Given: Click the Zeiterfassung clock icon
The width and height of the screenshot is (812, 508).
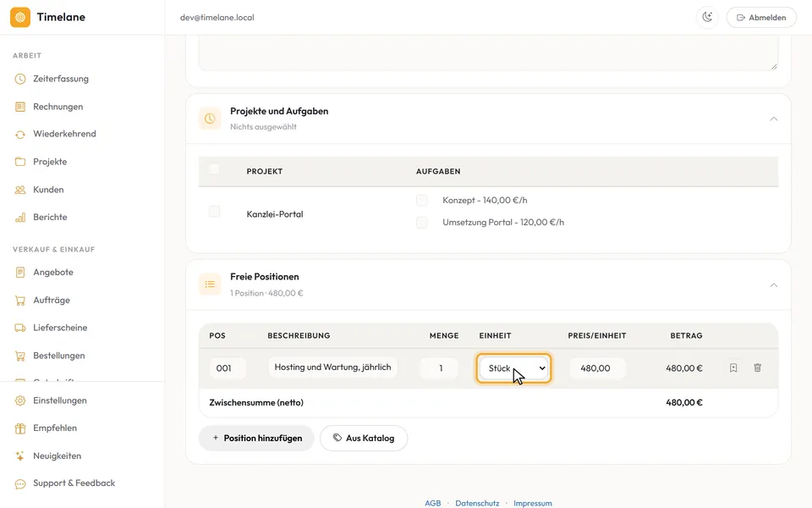Looking at the screenshot, I should coord(20,79).
